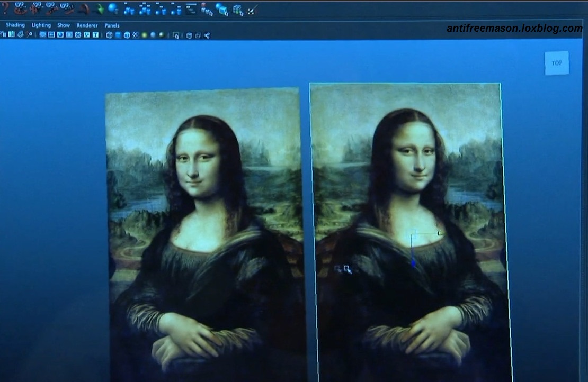
Task: Open the Panels menu
Action: point(112,25)
